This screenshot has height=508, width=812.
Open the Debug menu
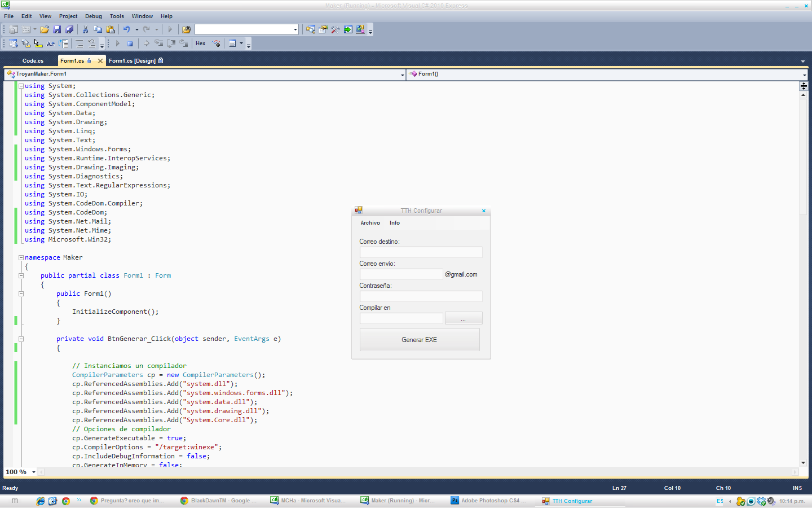(94, 16)
